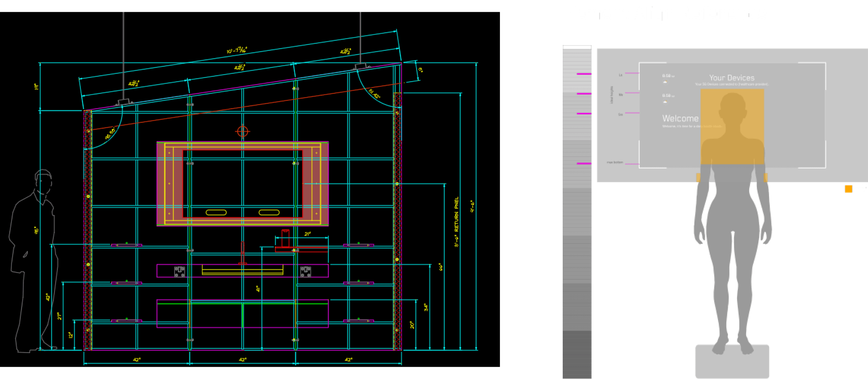Click the red device on the 21" shelf

pos(285,238)
